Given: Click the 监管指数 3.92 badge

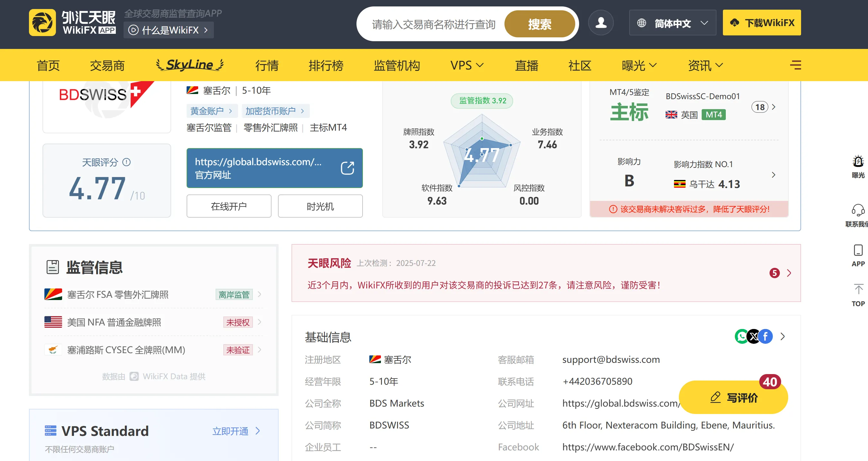Looking at the screenshot, I should (x=482, y=100).
